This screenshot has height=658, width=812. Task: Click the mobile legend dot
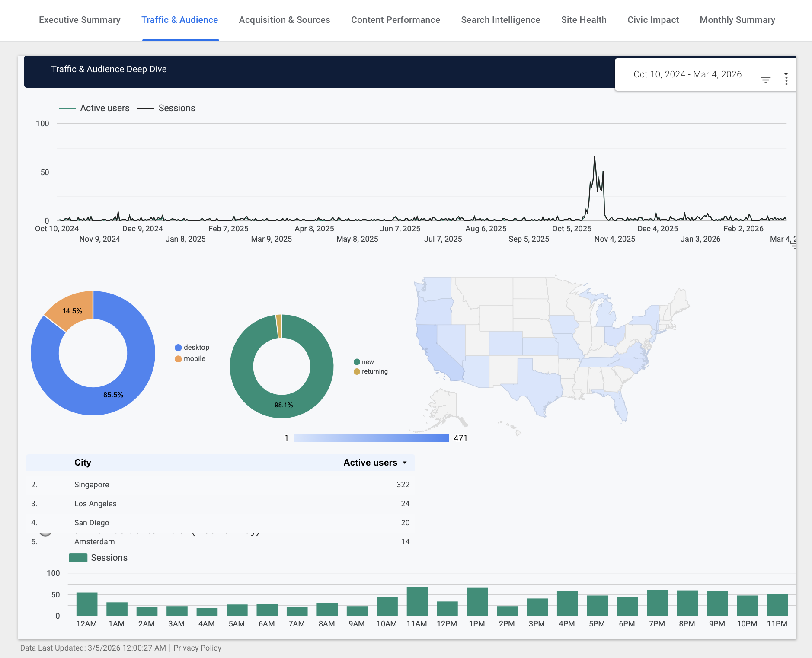[x=178, y=359]
